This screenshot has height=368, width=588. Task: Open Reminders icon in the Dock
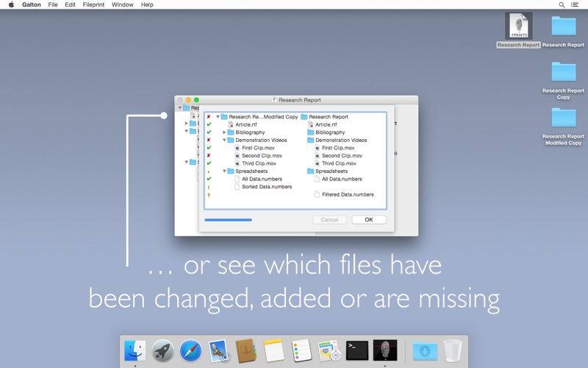[x=301, y=350]
